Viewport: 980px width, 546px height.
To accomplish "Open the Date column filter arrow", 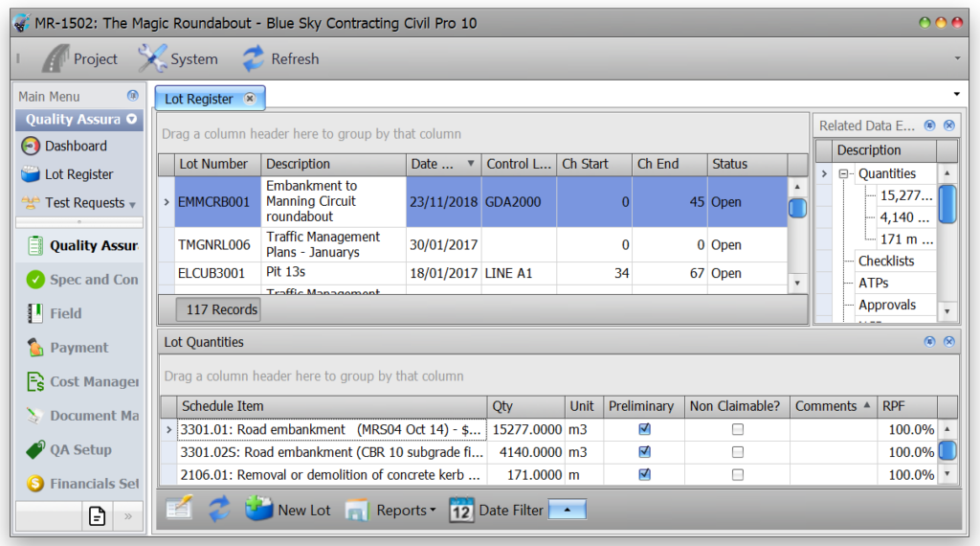I will (471, 163).
